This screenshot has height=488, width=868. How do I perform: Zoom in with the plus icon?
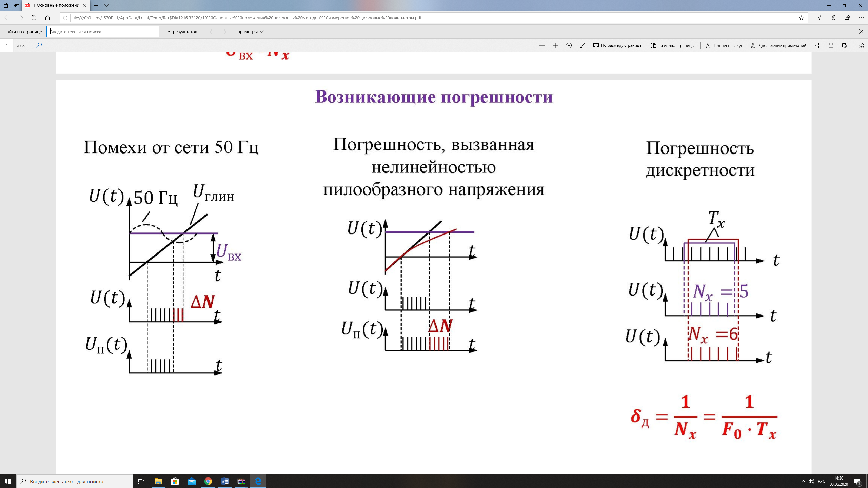tap(555, 45)
